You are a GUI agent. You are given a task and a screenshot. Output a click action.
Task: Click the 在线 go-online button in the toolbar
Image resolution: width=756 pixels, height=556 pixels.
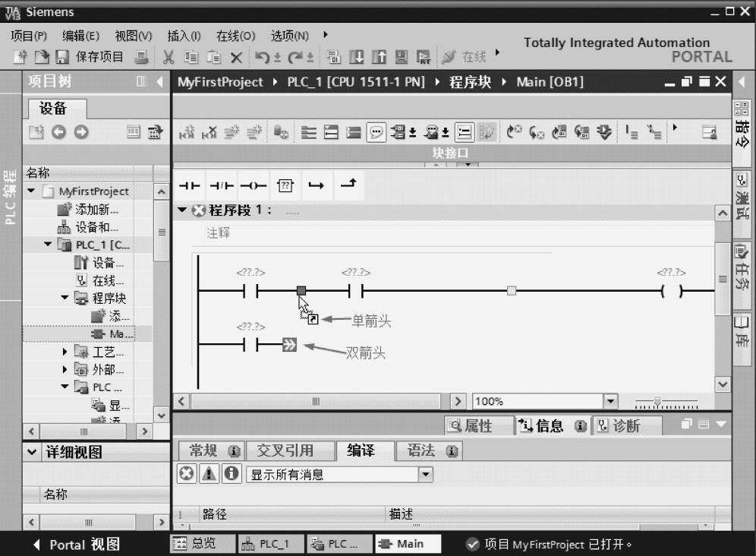point(465,57)
